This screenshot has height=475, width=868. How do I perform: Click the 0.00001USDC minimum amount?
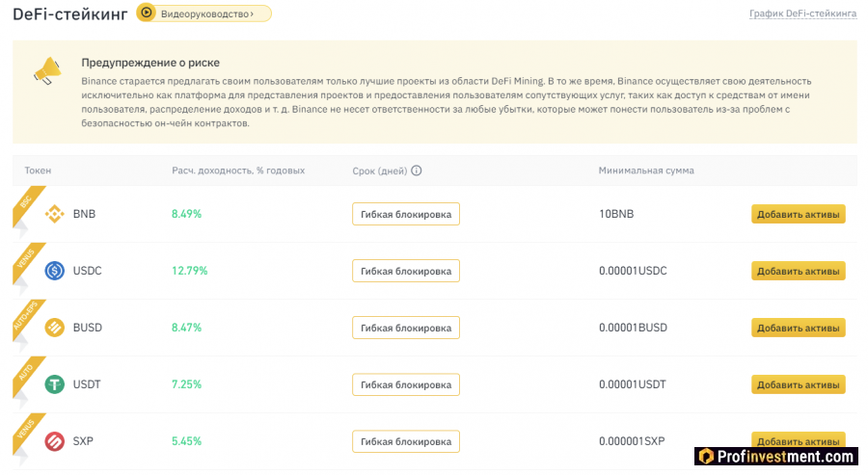[x=633, y=271]
